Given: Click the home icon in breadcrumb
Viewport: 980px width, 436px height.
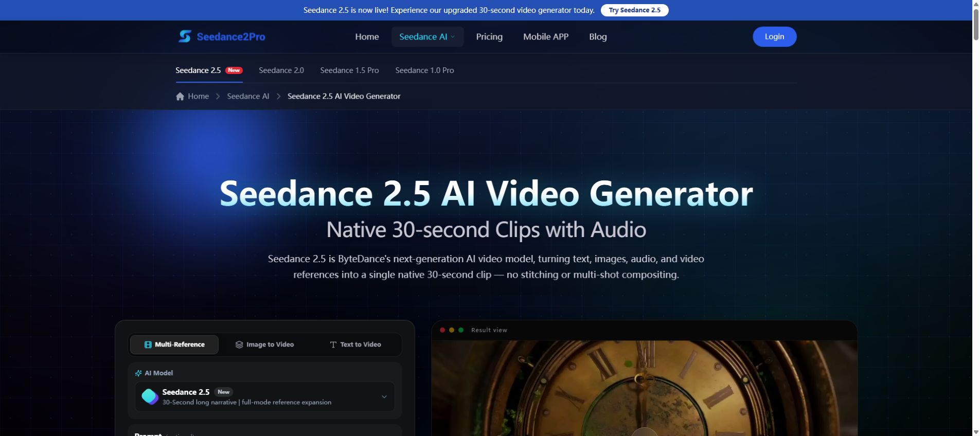Looking at the screenshot, I should [x=180, y=96].
